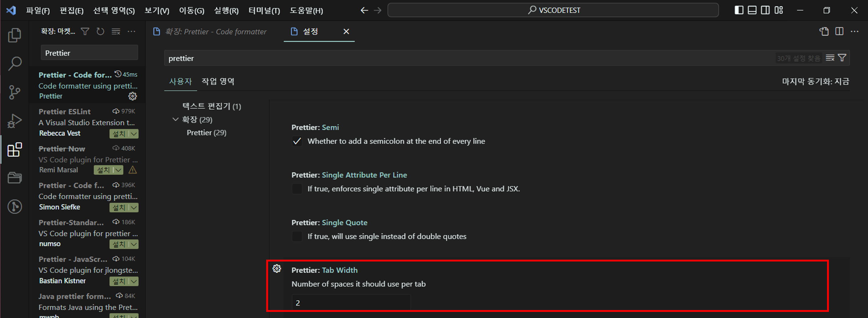The image size is (868, 318).
Task: Open manage gear for Prettier extension
Action: click(x=132, y=96)
